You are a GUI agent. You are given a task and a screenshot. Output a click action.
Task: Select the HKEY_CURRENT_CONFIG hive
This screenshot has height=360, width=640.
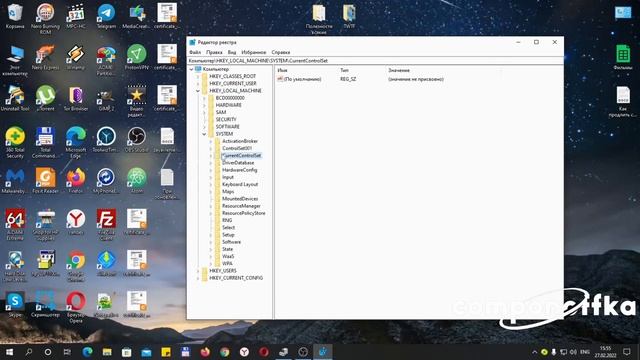[x=236, y=278]
